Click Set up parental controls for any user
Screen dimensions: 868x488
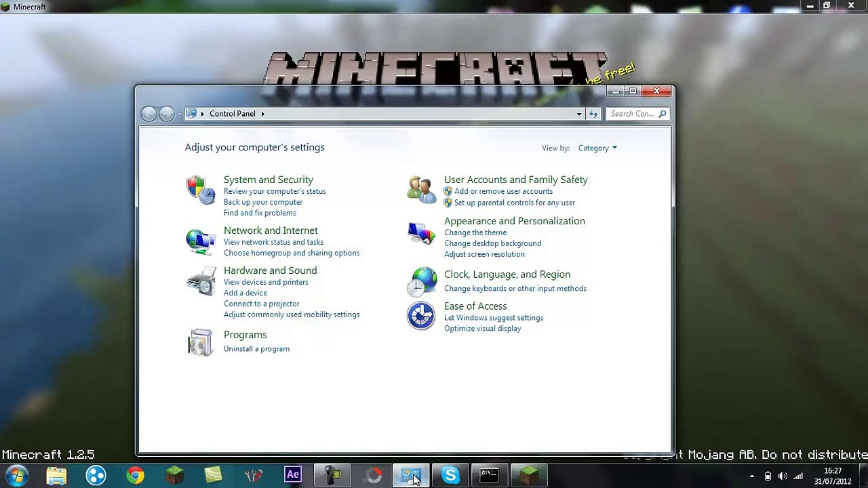pyautogui.click(x=515, y=203)
